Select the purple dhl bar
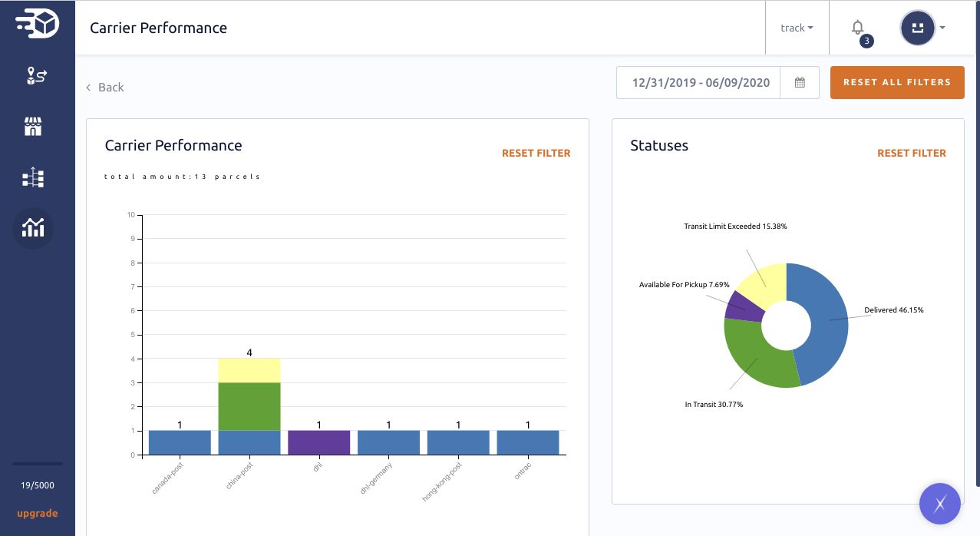 319,442
